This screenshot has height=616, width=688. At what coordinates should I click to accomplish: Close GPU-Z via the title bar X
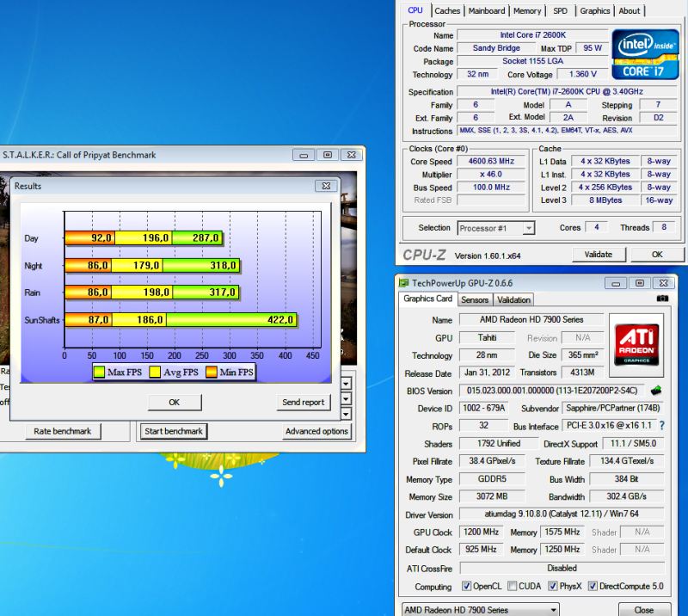(664, 284)
